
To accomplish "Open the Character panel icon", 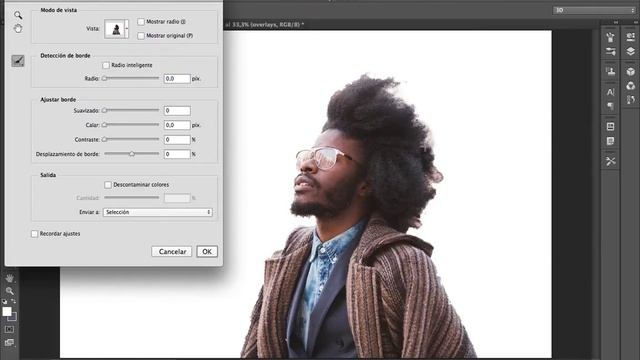I will (x=610, y=92).
